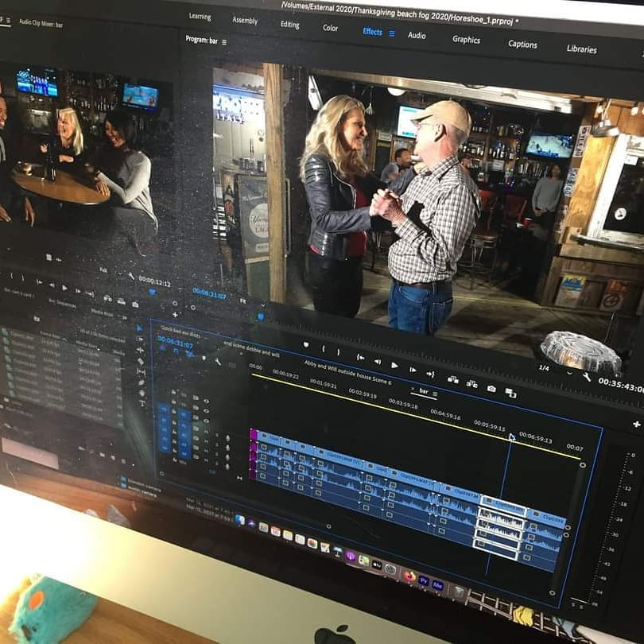Screen dimensions: 644x644
Task: Pick the Selection arrow tool
Action: click(139, 327)
